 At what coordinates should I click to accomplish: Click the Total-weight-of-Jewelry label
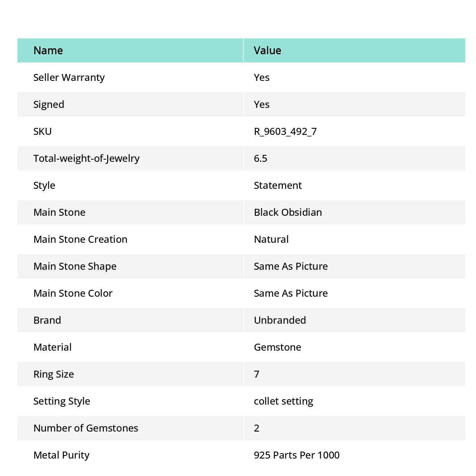coord(87,158)
